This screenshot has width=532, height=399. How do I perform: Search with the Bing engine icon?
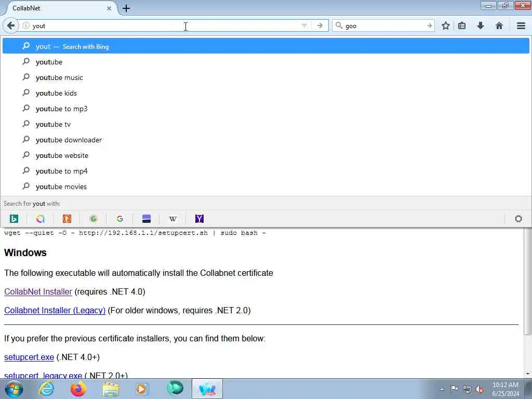coord(14,219)
